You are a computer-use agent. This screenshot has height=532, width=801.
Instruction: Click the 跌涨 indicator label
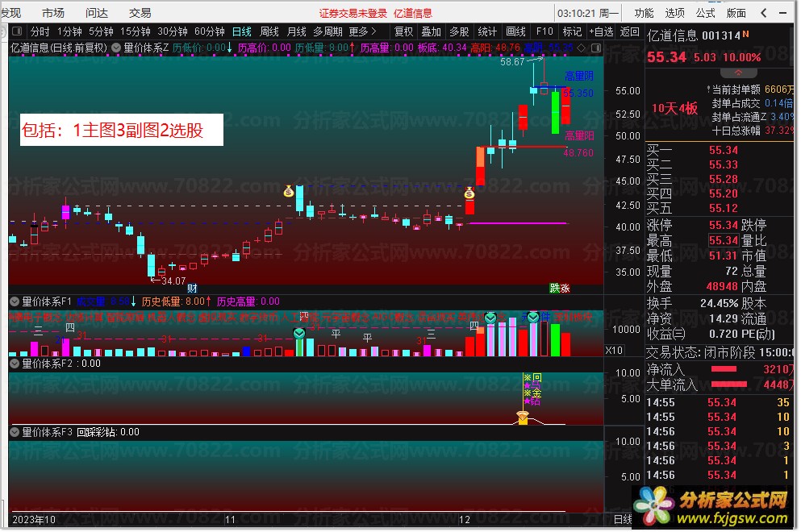[559, 288]
